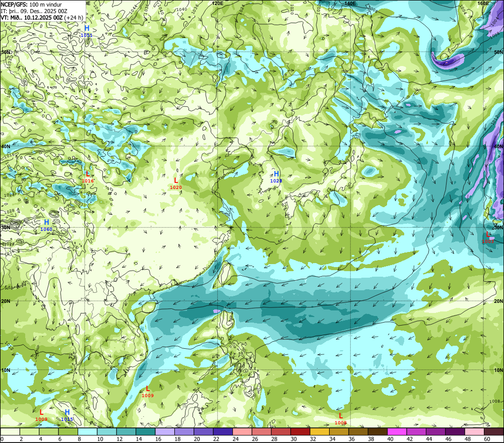
Task: Click the legend value label "60"
Action: click(x=487, y=439)
